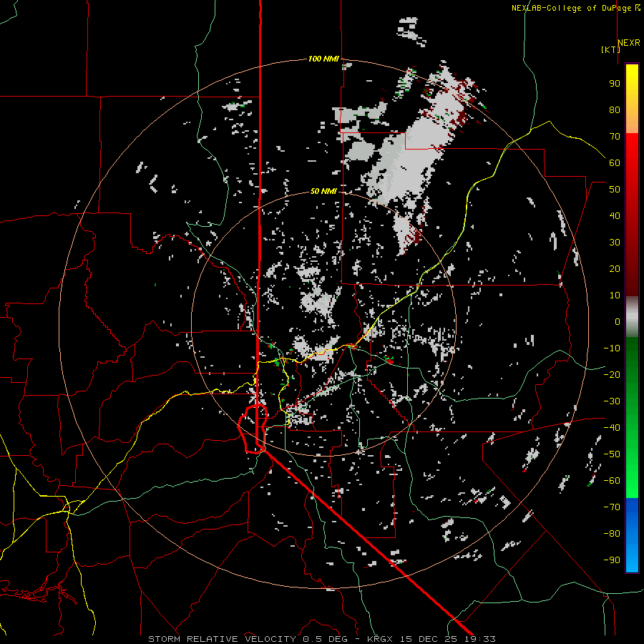The width and height of the screenshot is (644, 644).
Task: Click the NEXR label in the top-right corner
Action: (628, 43)
